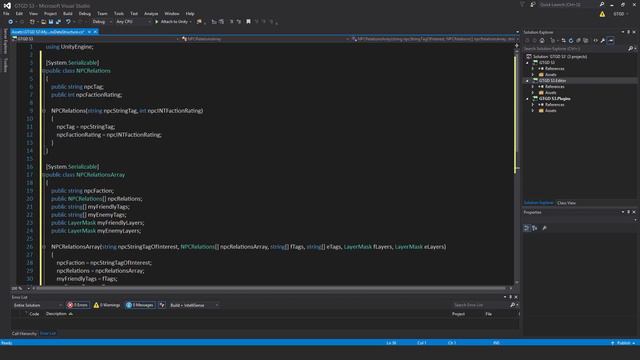This screenshot has height=360, width=640.
Task: Toggle the 0 Warnings filter
Action: [107, 305]
